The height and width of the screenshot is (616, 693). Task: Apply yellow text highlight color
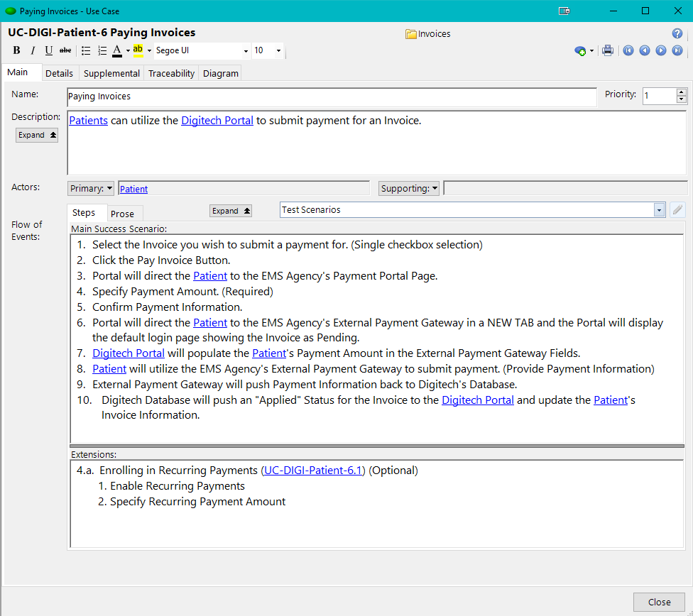point(138,50)
